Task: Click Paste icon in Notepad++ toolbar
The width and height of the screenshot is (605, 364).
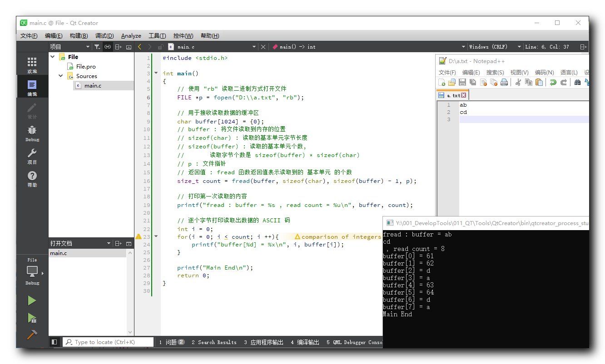Action: click(539, 82)
